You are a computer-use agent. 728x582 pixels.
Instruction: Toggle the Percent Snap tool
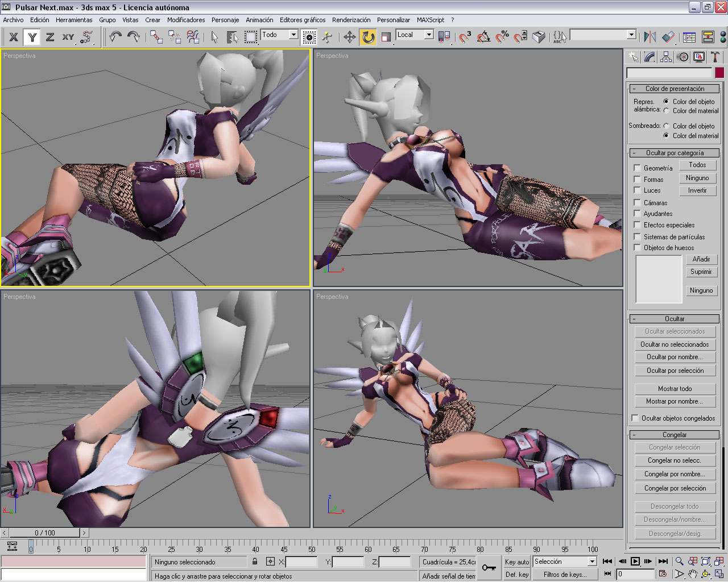502,38
